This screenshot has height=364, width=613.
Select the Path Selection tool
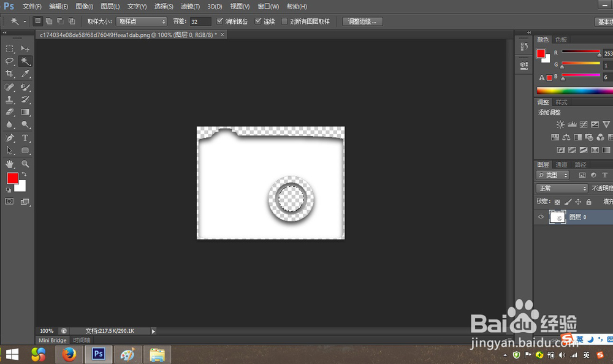(10, 150)
